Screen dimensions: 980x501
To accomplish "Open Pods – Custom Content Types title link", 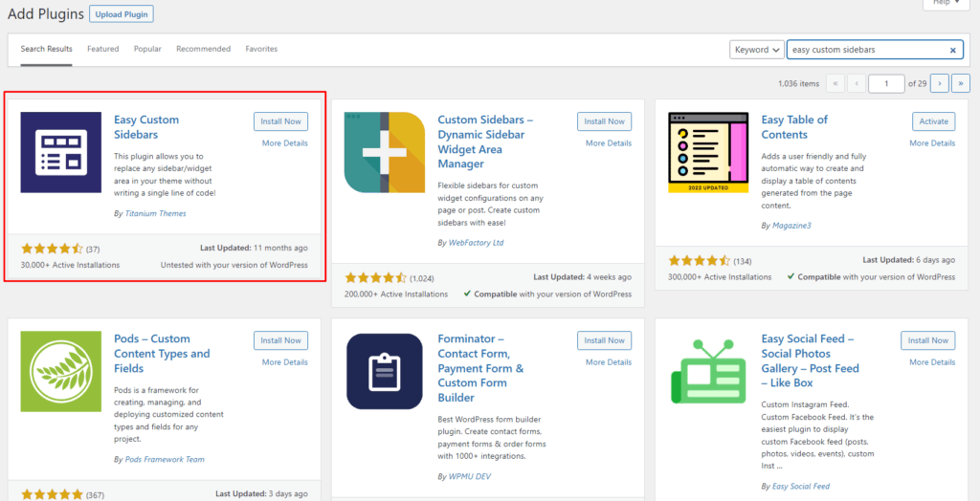I will [162, 354].
